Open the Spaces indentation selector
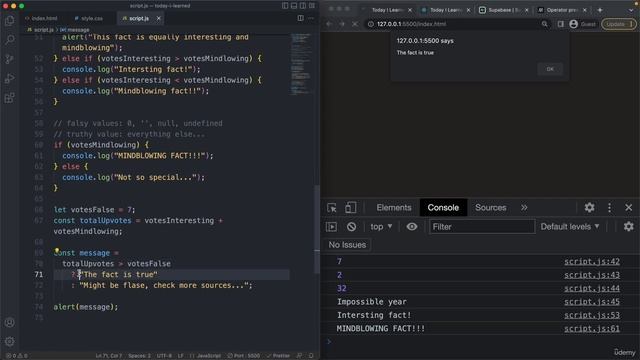The height and width of the screenshot is (360, 640). tap(140, 356)
